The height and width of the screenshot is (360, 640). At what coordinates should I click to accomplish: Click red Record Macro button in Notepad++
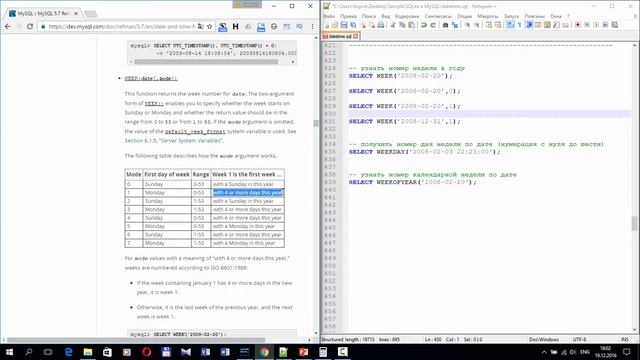click(x=578, y=25)
